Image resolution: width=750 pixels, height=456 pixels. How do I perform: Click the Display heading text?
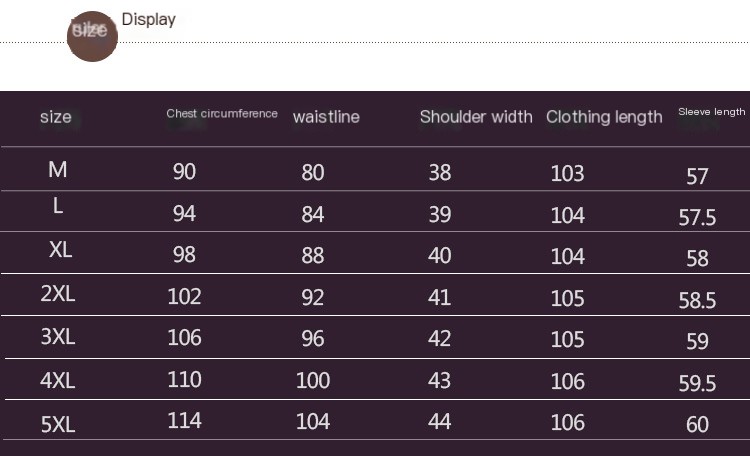point(148,19)
